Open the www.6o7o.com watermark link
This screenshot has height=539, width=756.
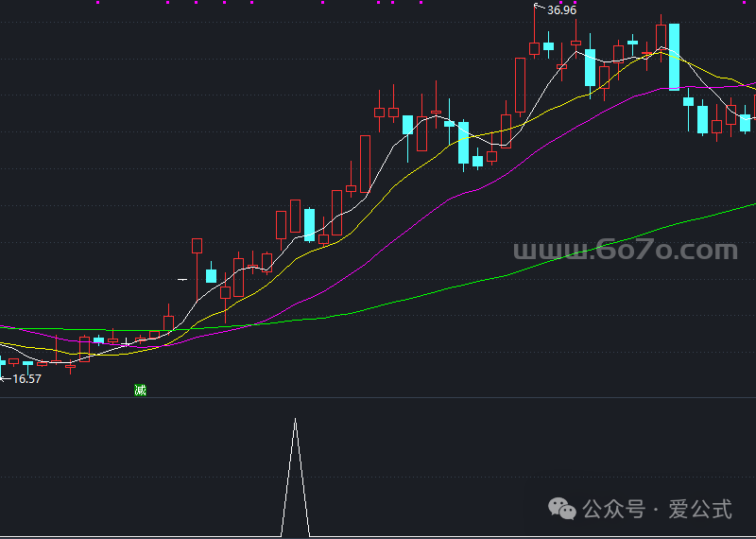625,251
